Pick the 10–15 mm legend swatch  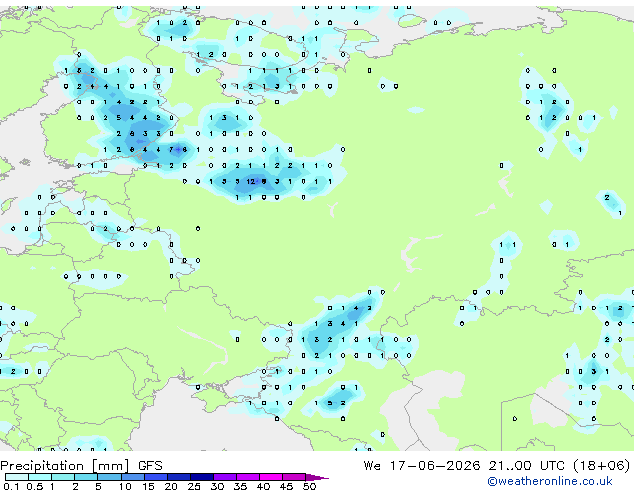[133, 477]
